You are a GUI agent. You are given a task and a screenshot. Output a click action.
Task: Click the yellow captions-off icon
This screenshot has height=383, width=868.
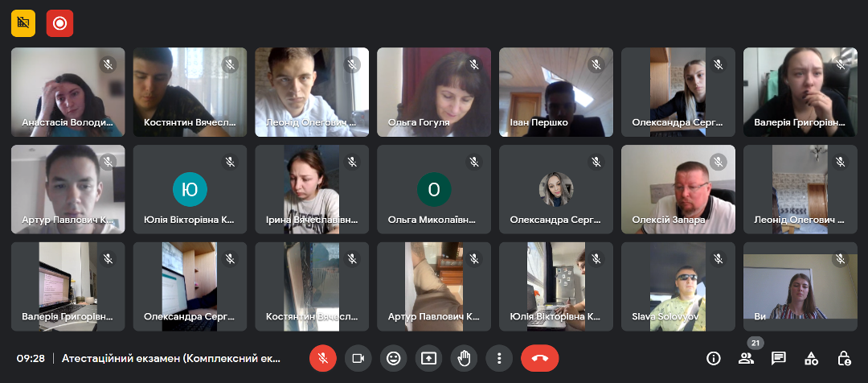click(23, 23)
